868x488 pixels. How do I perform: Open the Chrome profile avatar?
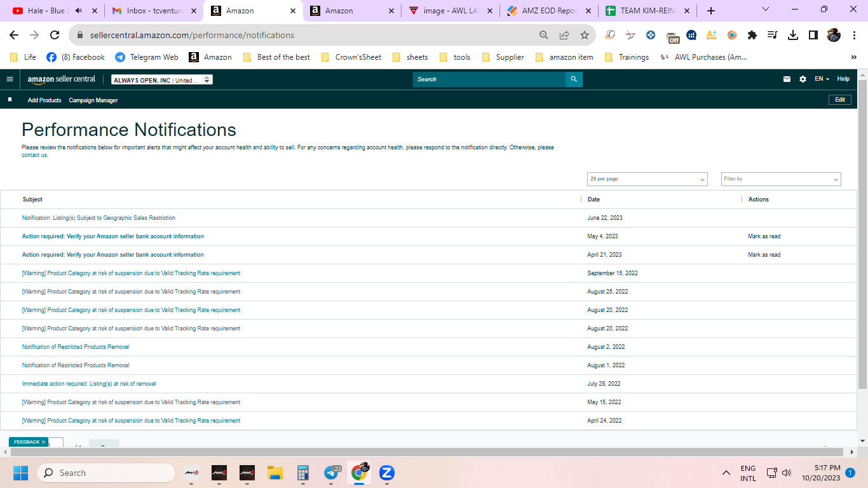coord(834,36)
